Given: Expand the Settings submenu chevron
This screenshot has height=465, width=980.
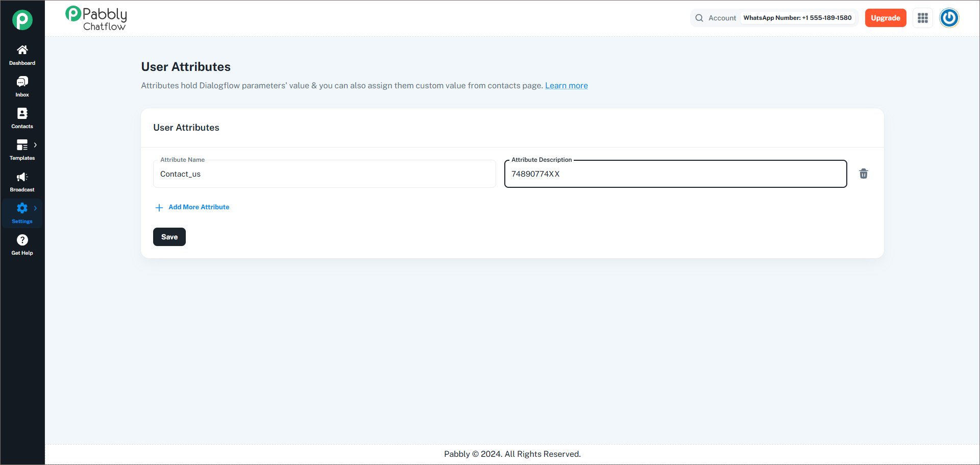Looking at the screenshot, I should point(35,208).
